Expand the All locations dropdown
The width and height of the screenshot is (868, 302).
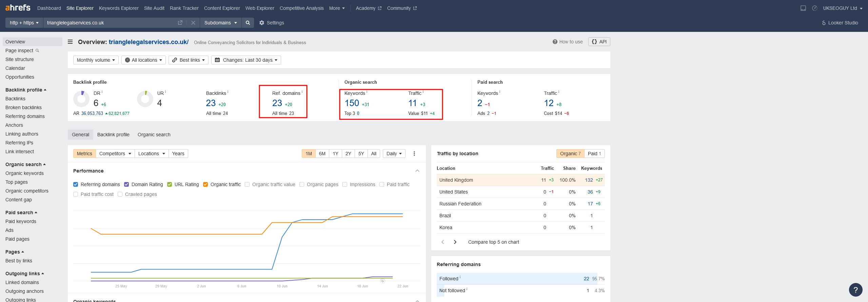coord(143,60)
